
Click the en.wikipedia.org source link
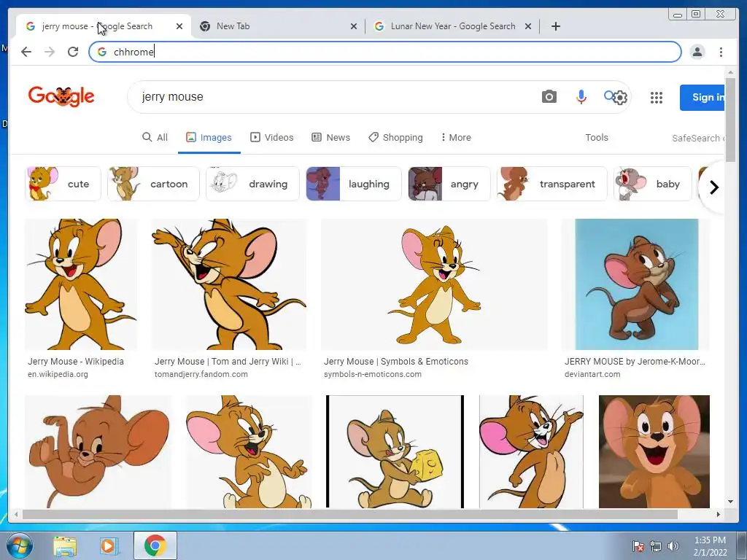tap(58, 374)
